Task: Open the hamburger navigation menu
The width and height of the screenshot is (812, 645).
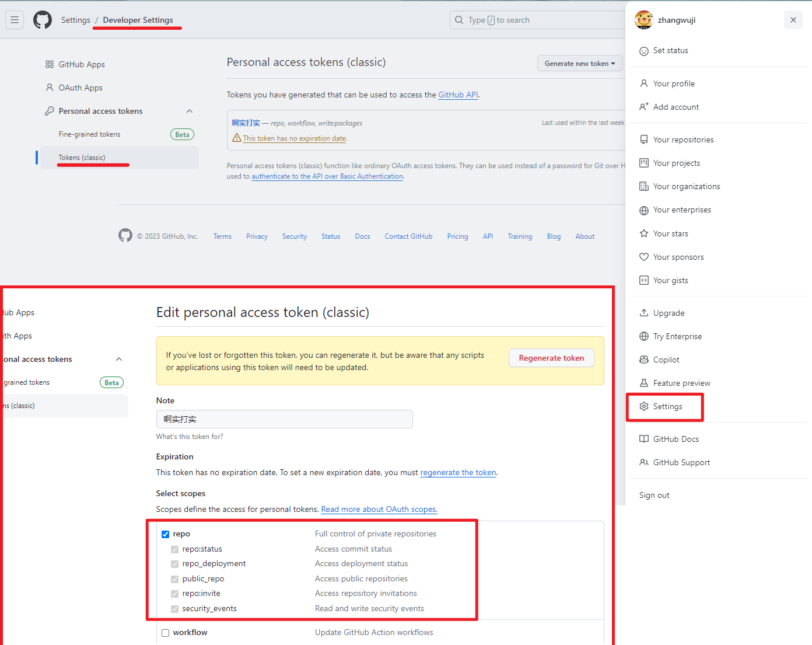Action: click(15, 20)
